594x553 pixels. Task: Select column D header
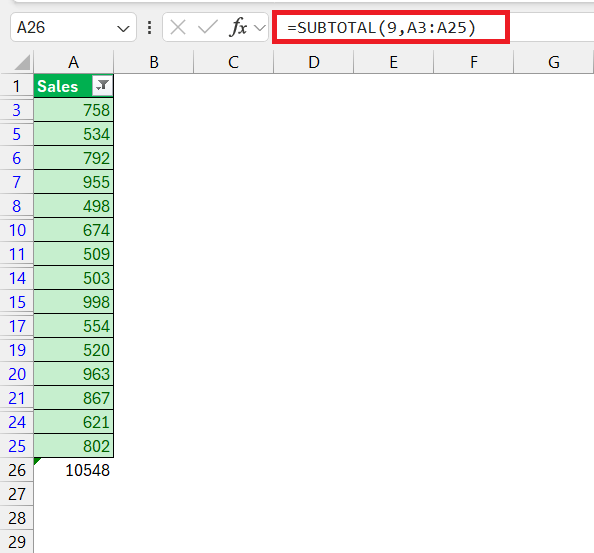[313, 62]
